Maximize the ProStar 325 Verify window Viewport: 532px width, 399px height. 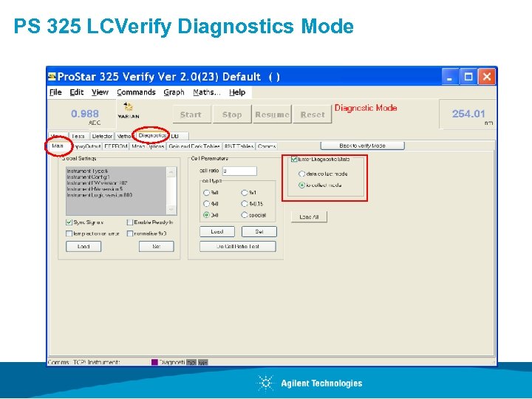point(468,77)
